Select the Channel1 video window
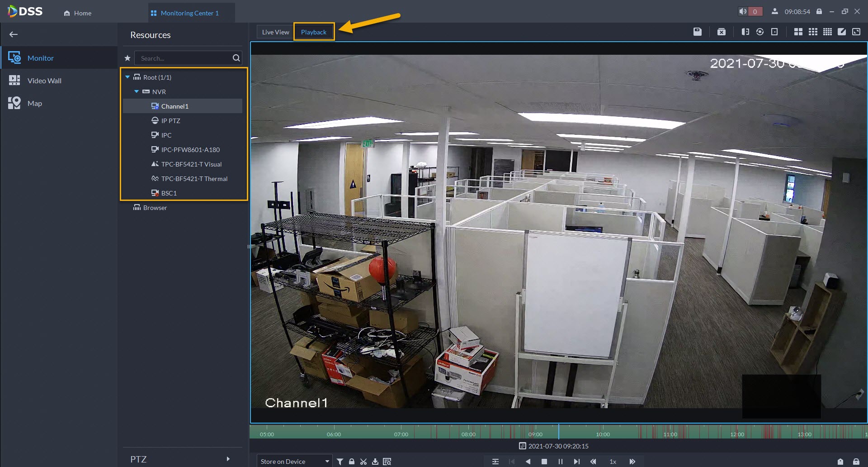The height and width of the screenshot is (467, 868). click(x=559, y=233)
